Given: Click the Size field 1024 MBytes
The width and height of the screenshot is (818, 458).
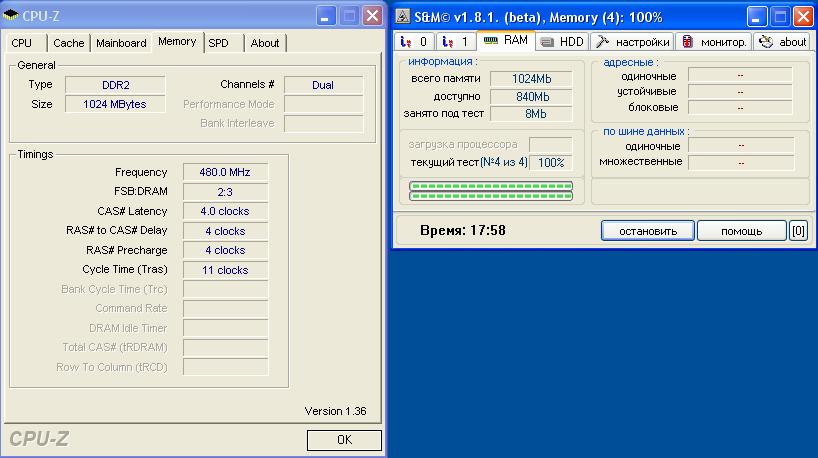Looking at the screenshot, I should 115,104.
